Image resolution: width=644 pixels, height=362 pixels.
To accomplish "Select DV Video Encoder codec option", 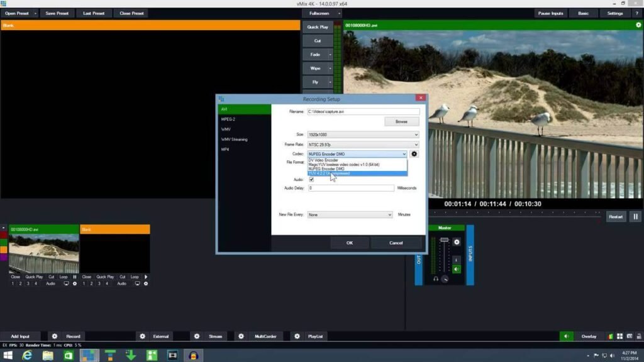I will point(357,160).
